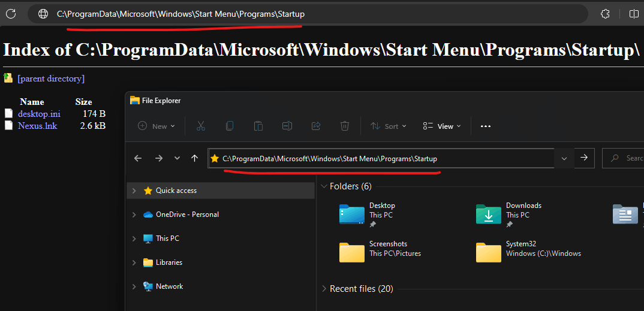Toggle the browser split screen icon
Image resolution: width=644 pixels, height=311 pixels.
[634, 14]
